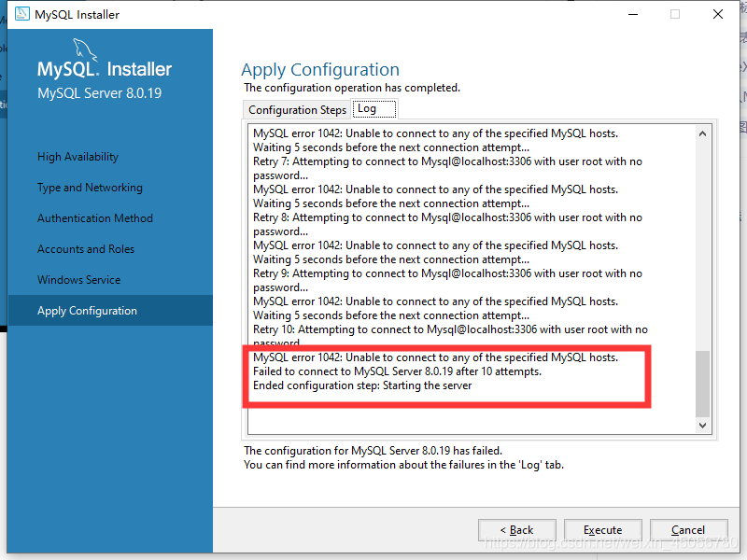Image resolution: width=747 pixels, height=560 pixels.
Task: Open Accounts and Roles step
Action: pos(86,249)
